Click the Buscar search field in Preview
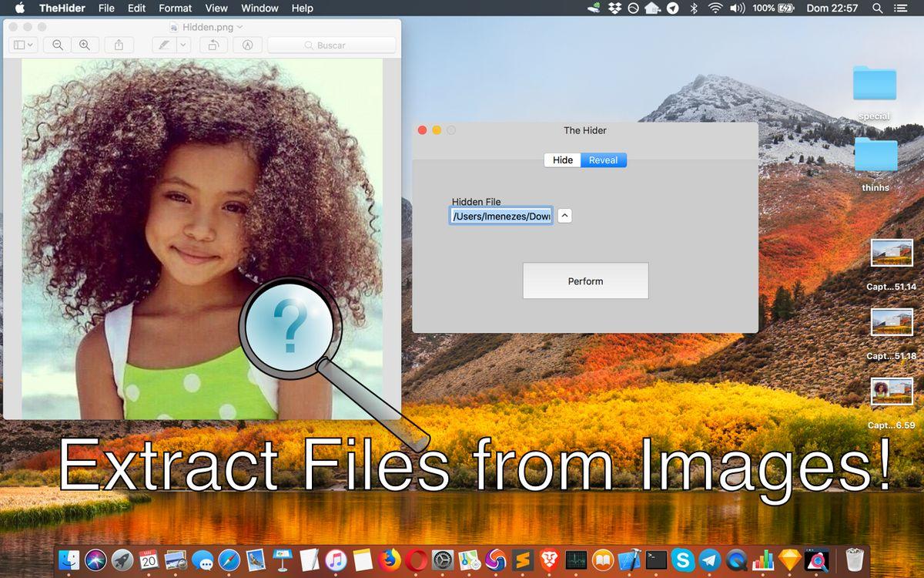The height and width of the screenshot is (578, 924). 331,45
